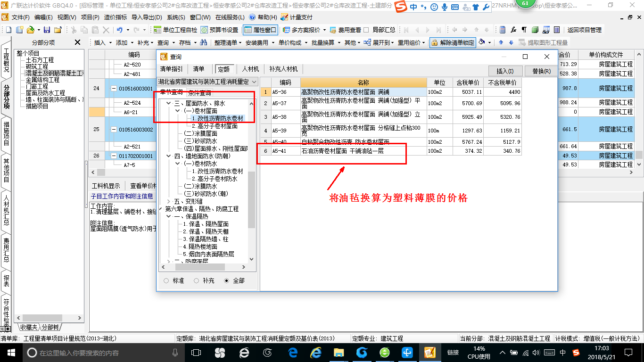Click the 解除清单锁定 unlock button
Viewport: 644px width, 362px height.
click(453, 42)
